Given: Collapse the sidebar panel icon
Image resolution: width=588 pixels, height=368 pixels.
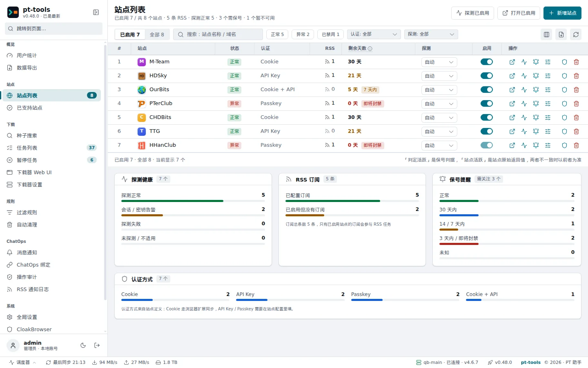Looking at the screenshot, I should 96,12.
